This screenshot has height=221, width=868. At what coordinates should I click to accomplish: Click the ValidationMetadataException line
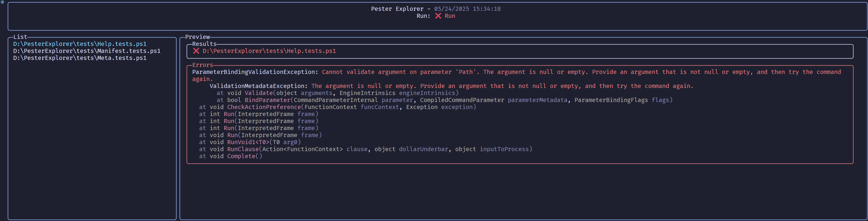451,86
